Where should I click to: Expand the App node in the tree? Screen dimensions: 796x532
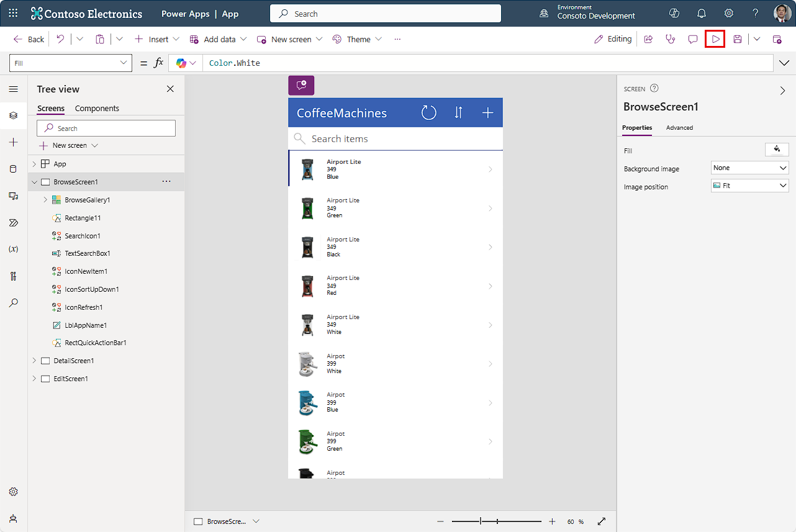tap(34, 164)
